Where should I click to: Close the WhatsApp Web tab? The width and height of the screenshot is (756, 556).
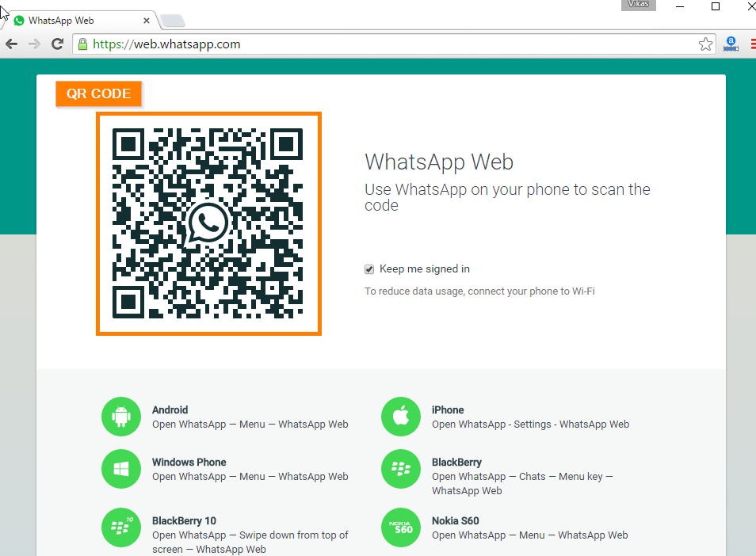click(x=147, y=21)
